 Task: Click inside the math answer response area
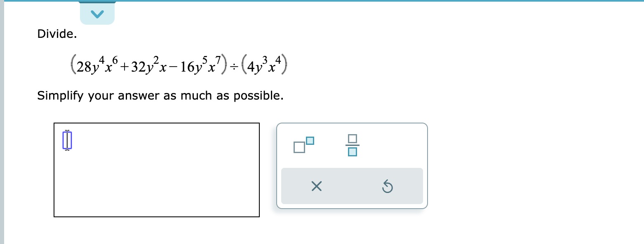click(157, 169)
